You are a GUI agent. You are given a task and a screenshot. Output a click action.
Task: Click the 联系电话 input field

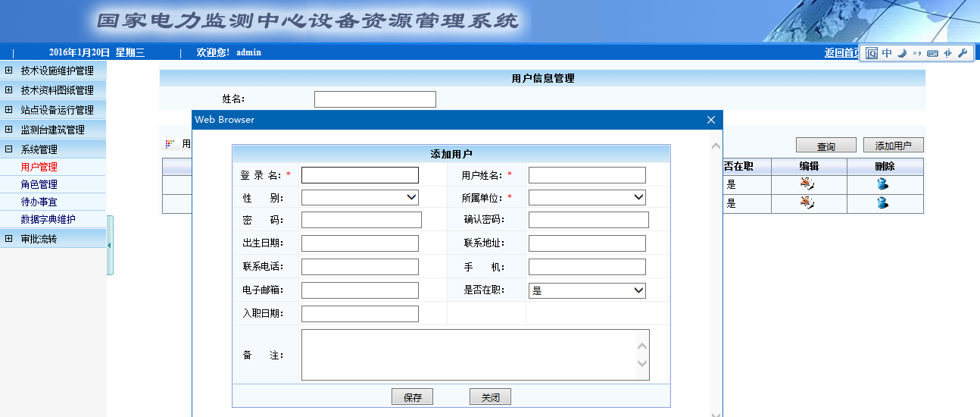(360, 267)
